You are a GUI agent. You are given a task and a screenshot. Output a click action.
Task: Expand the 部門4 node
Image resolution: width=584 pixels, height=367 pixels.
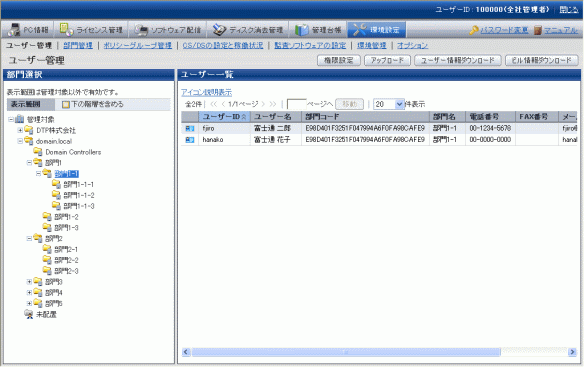pyautogui.click(x=29, y=292)
